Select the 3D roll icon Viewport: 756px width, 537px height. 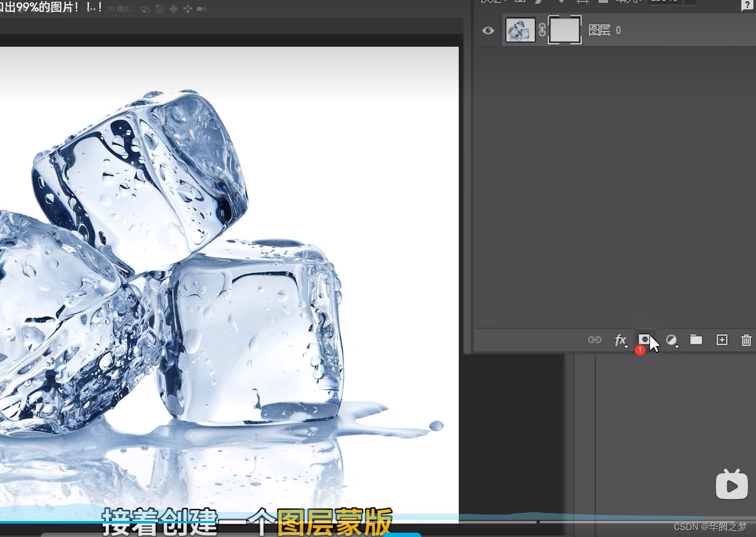pyautogui.click(x=160, y=9)
